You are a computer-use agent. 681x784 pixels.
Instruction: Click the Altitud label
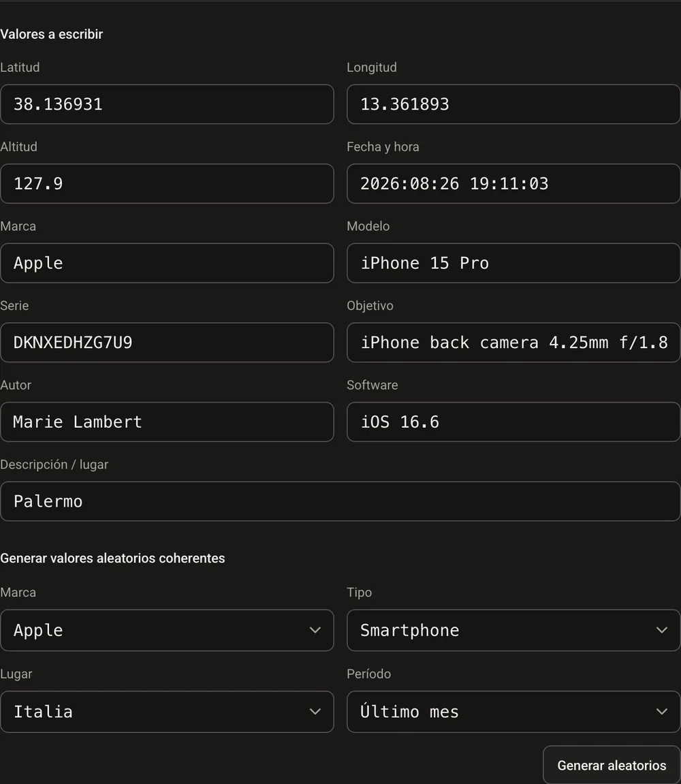tap(18, 146)
